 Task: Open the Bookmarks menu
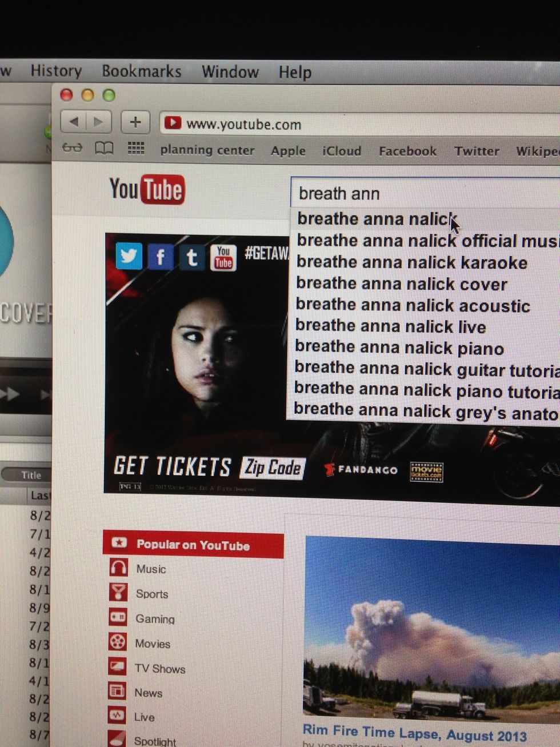pos(141,71)
